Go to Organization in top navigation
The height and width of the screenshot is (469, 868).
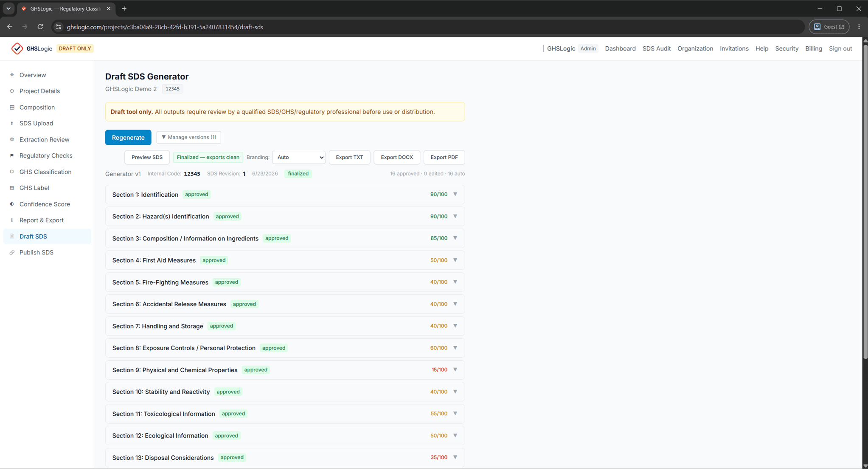click(x=695, y=48)
